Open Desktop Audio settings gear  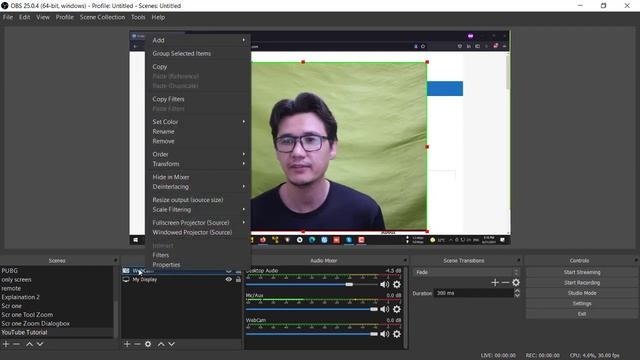[396, 284]
